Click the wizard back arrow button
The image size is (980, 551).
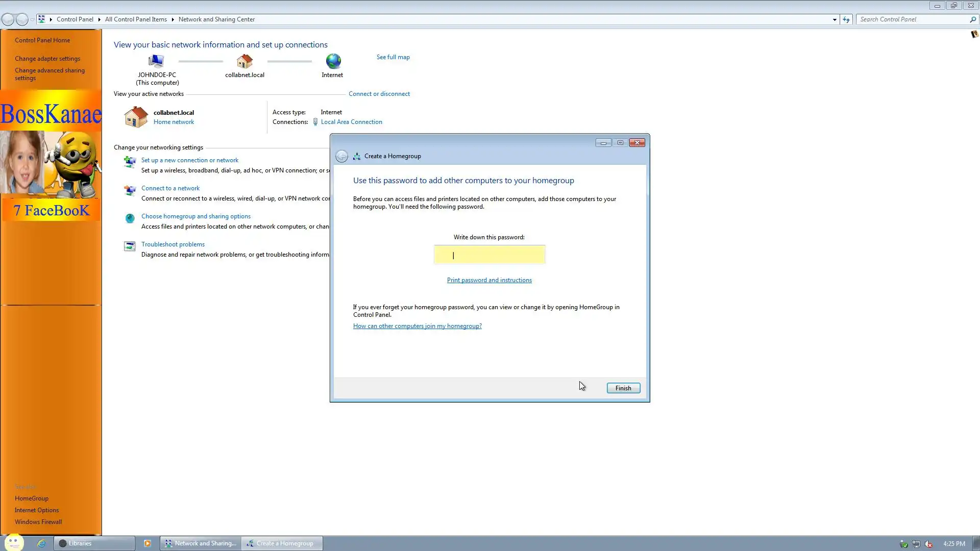click(341, 156)
